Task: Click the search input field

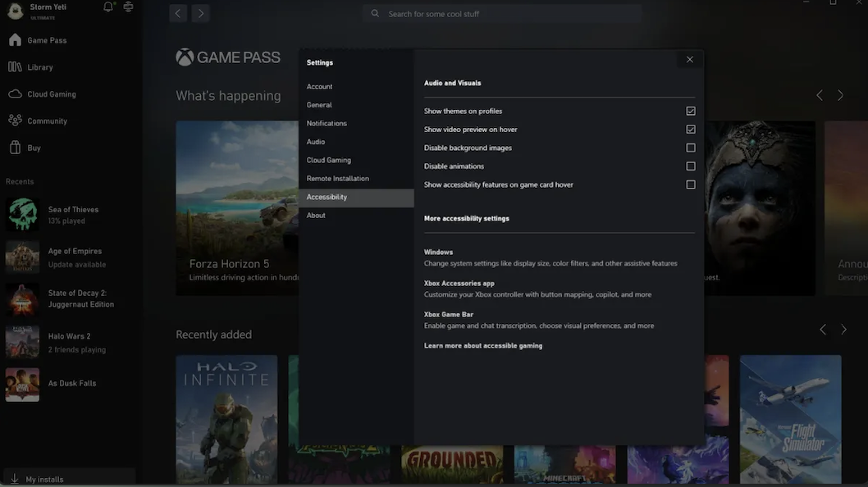Action: (502, 14)
